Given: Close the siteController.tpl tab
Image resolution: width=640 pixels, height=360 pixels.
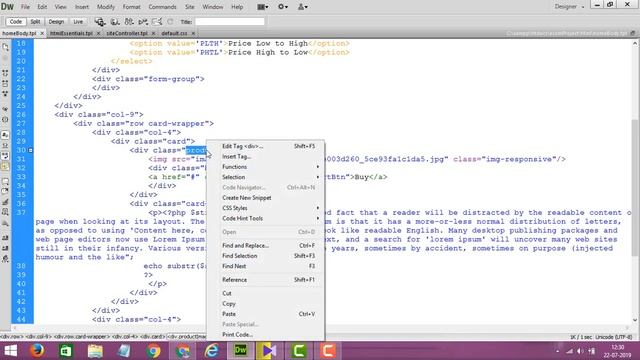Looking at the screenshot, I should pyautogui.click(x=153, y=33).
